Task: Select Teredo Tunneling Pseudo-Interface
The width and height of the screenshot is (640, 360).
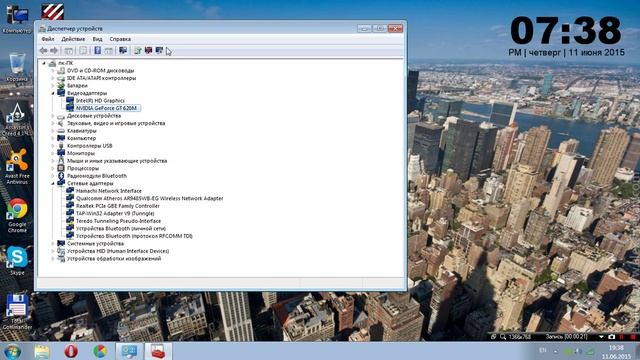Action: pos(118,221)
